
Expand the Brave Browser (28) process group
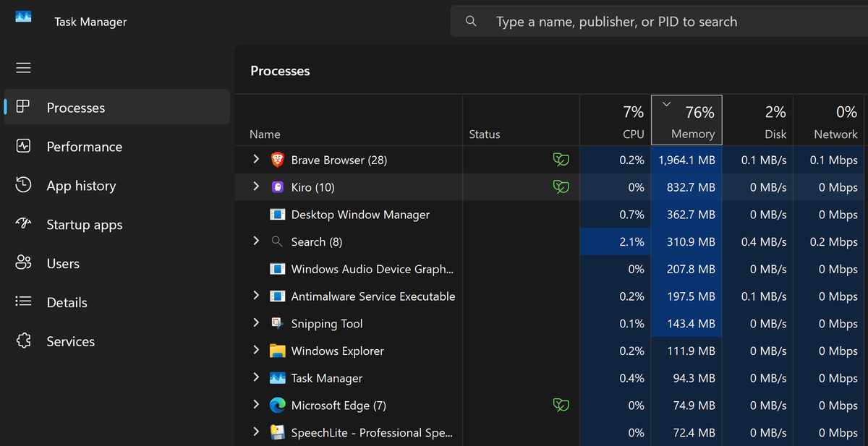[256, 159]
